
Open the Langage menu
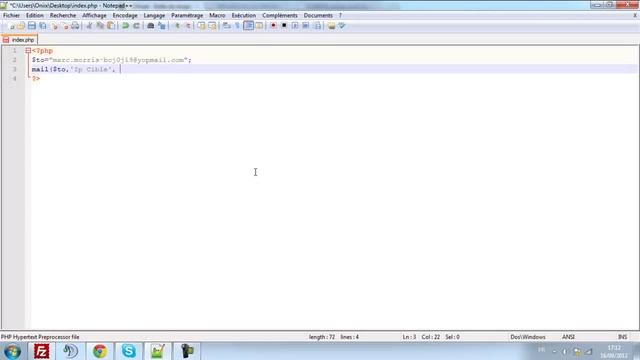(154, 16)
